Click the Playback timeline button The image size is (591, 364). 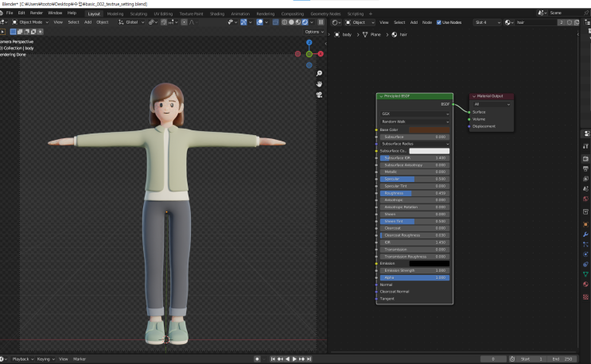pos(22,359)
